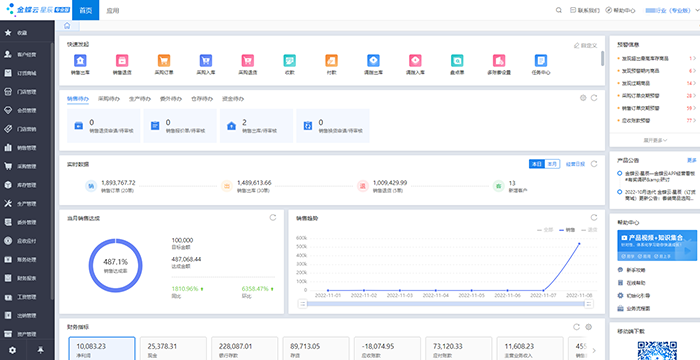Open 新手攻略 in the help center
The image size is (700, 360).
point(636,270)
